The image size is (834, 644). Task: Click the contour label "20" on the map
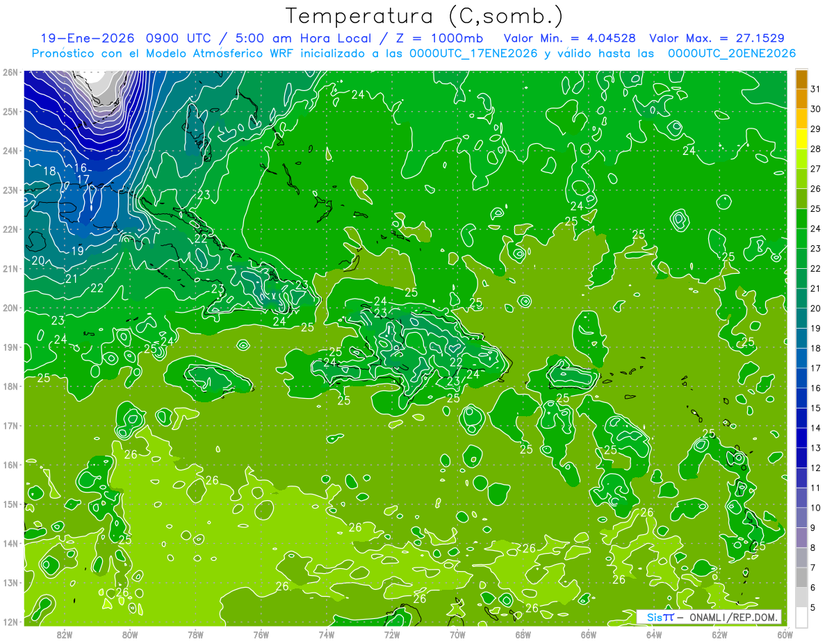coord(38,261)
